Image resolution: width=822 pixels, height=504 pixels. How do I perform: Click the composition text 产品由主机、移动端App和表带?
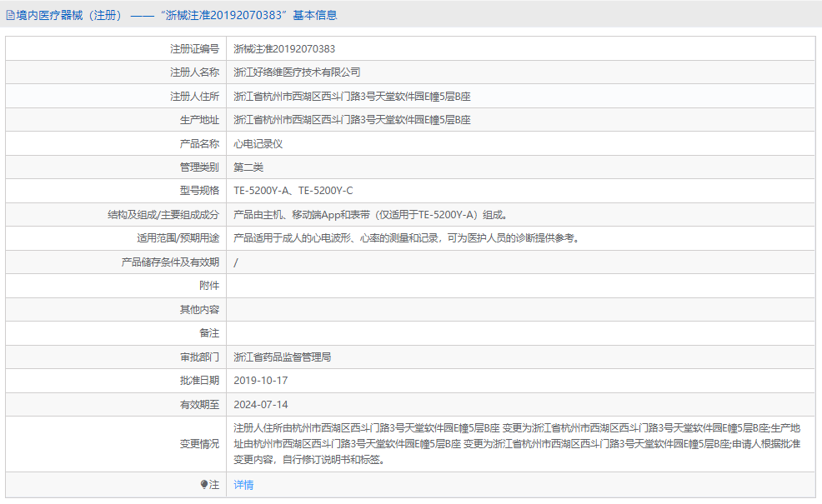(302, 215)
